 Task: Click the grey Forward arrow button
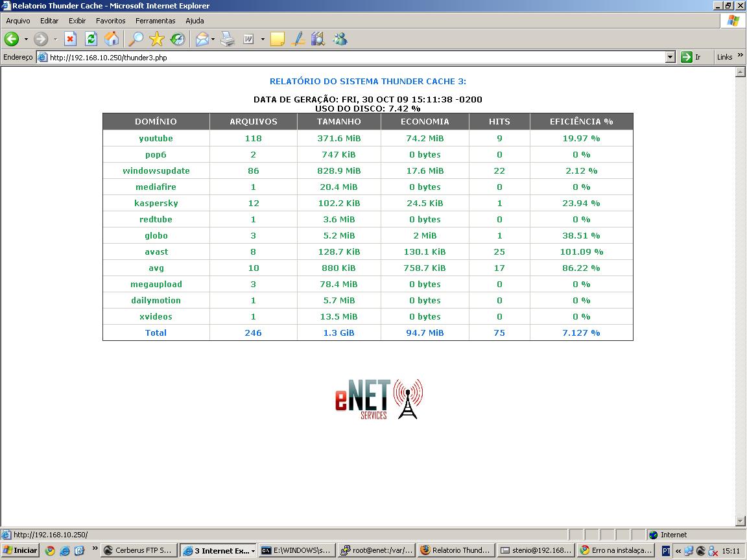click(x=41, y=39)
